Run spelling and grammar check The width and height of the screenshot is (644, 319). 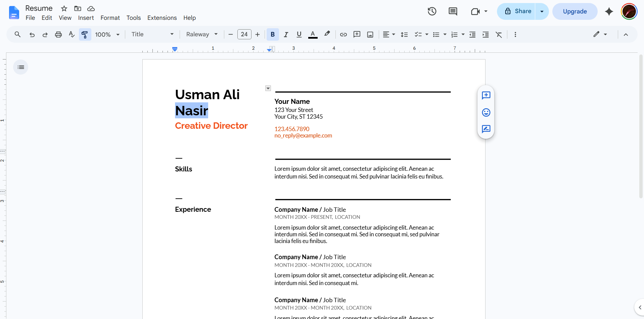point(72,34)
